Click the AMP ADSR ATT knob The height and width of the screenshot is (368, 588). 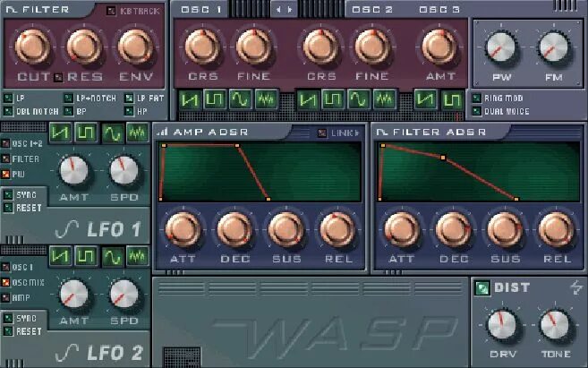click(x=183, y=229)
